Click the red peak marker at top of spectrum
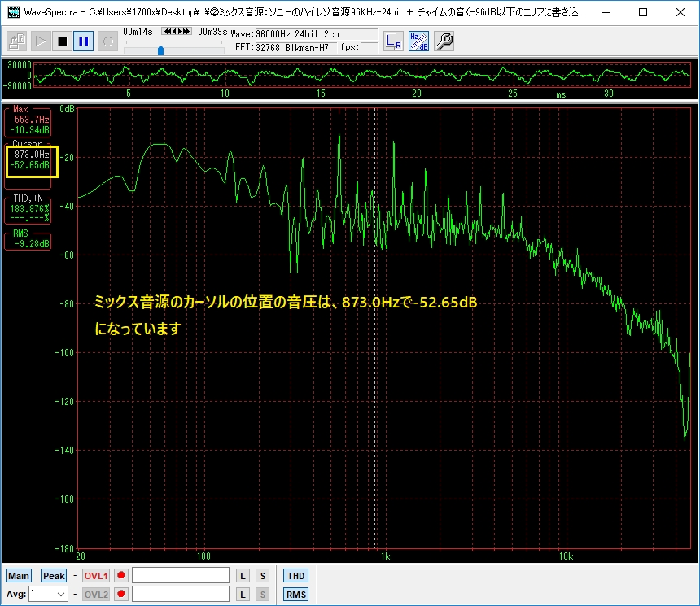The image size is (700, 606). pos(339,111)
